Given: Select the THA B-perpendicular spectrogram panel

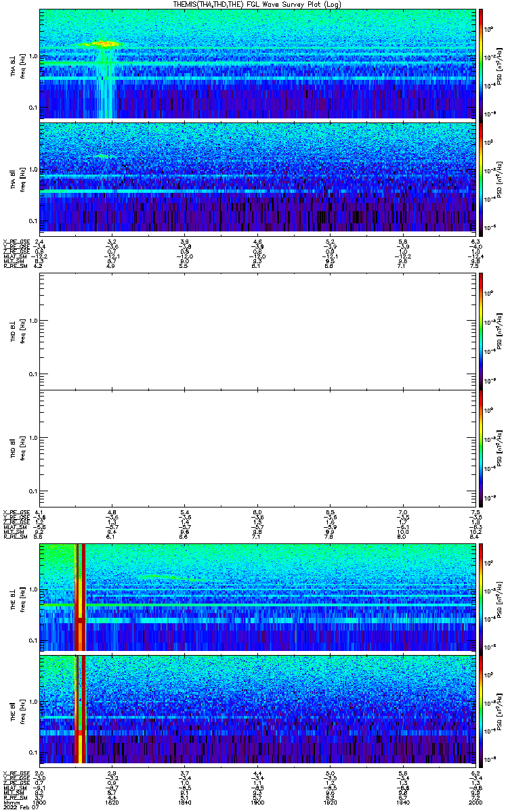Looking at the screenshot, I should point(258,64).
